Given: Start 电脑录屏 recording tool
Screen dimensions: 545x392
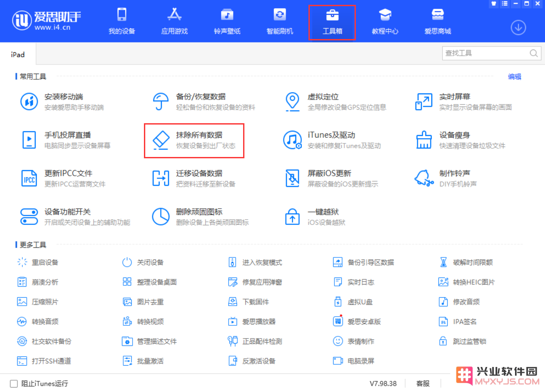Looking at the screenshot, I should pyautogui.click(x=354, y=361).
